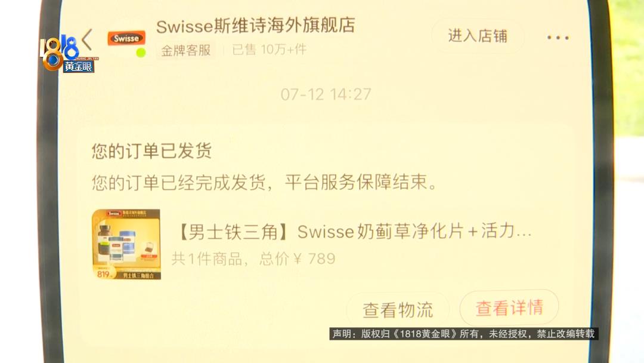Open the 男士铁三角 product title
Viewport: 644px width, 363px height.
coord(354,232)
